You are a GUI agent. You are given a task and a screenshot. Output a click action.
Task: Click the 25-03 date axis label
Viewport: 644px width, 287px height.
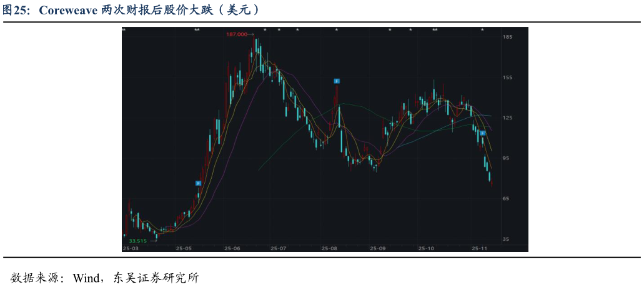[x=130, y=248]
